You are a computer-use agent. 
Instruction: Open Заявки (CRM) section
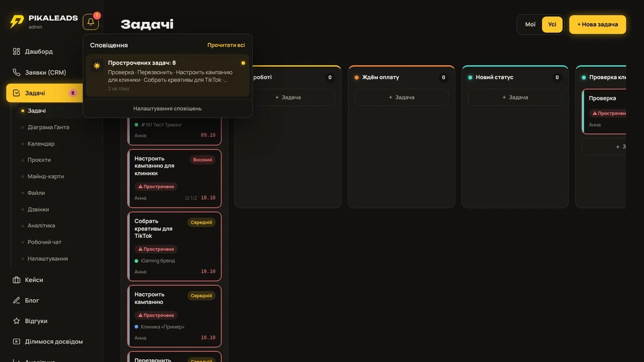coord(46,72)
